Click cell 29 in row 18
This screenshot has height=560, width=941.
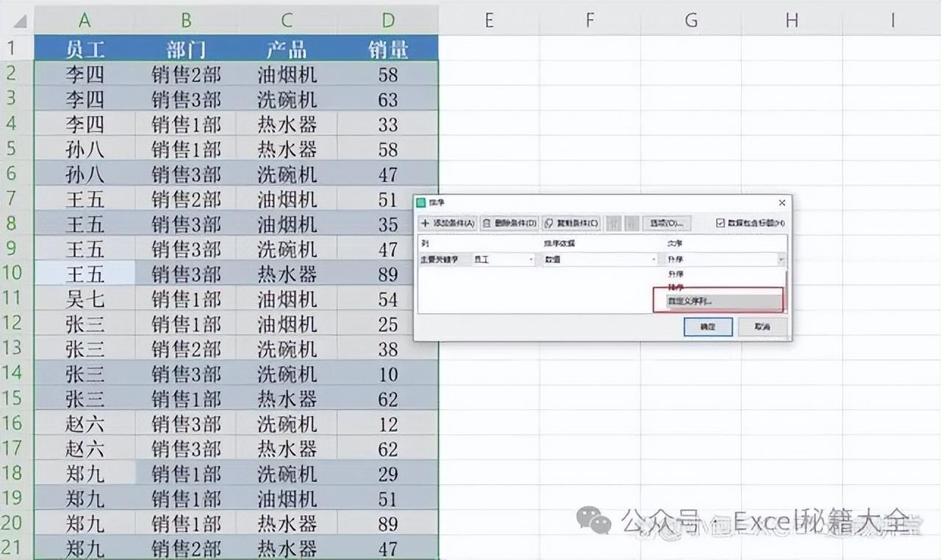(388, 473)
